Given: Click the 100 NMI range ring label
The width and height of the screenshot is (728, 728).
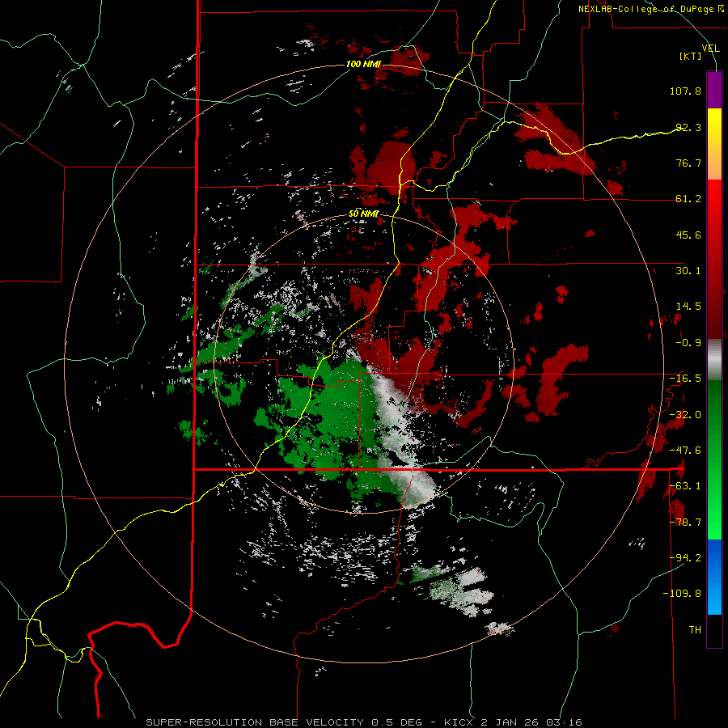Looking at the screenshot, I should coord(363,64).
